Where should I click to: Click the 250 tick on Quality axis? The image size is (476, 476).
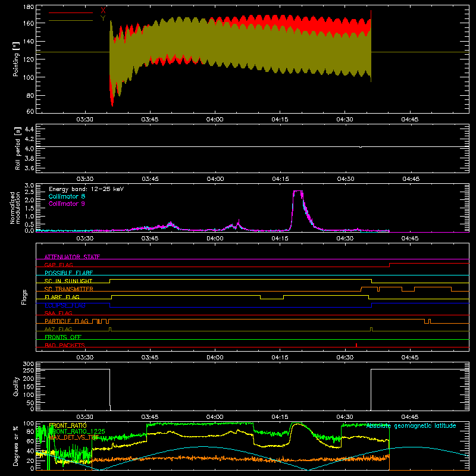(29, 370)
